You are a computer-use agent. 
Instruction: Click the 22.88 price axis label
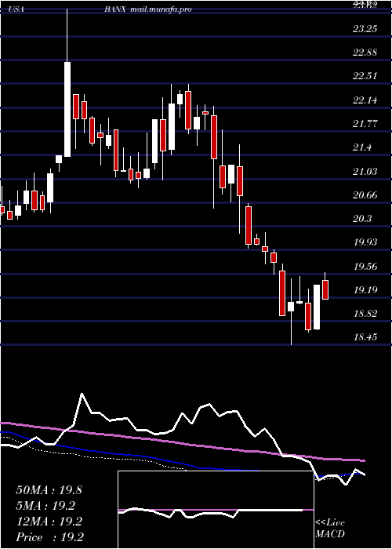tap(365, 53)
